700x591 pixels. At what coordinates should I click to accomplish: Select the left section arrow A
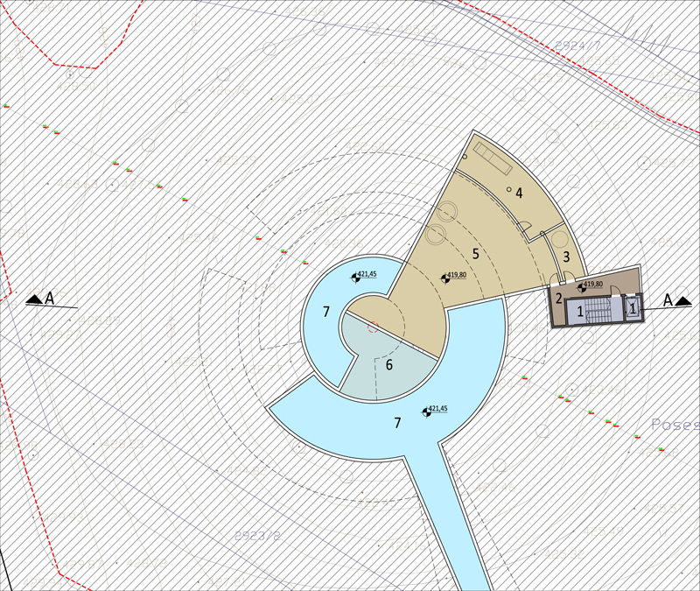point(35,299)
